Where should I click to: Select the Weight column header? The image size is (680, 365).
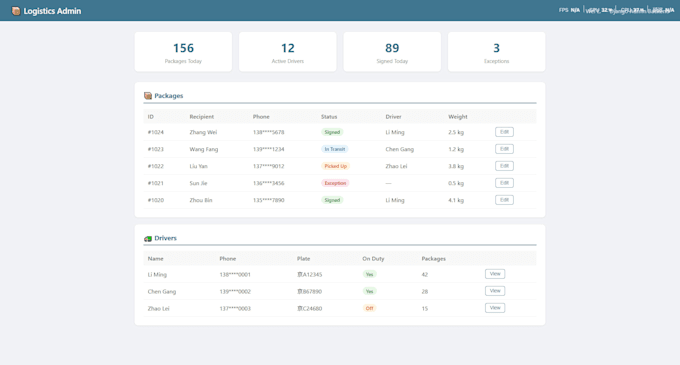pos(458,117)
